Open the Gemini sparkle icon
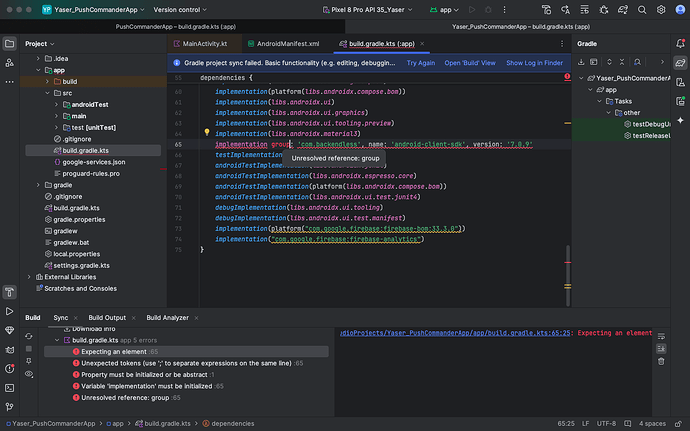The width and height of the screenshot is (690, 431). click(680, 120)
